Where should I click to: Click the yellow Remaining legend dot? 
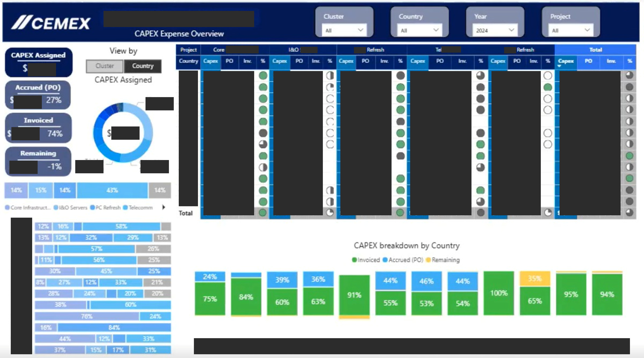pos(428,260)
